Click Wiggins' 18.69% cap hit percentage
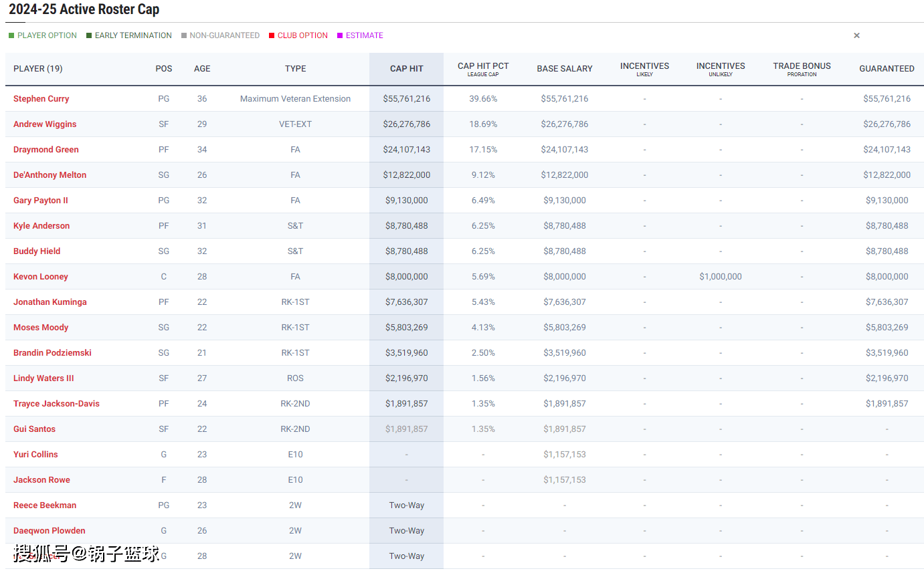924x573 pixels. pyautogui.click(x=483, y=124)
